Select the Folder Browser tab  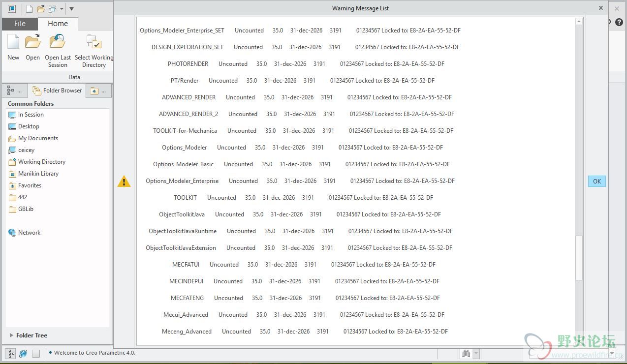click(57, 91)
